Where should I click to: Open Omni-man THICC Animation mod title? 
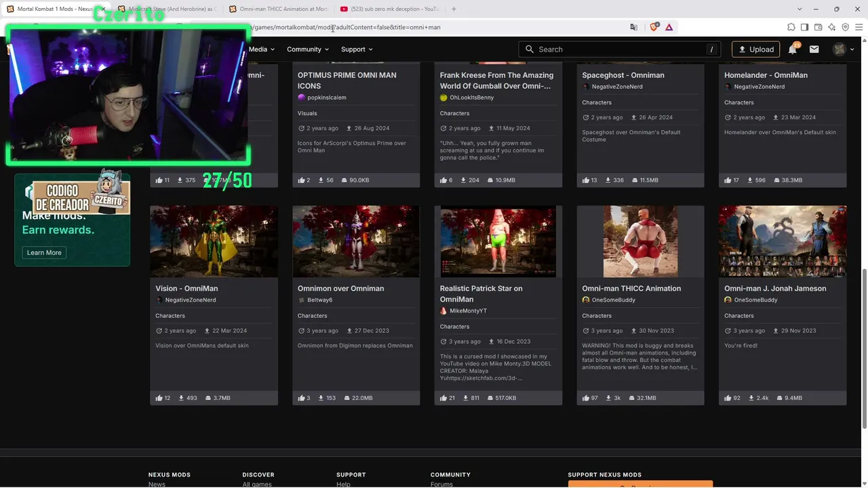click(631, 289)
